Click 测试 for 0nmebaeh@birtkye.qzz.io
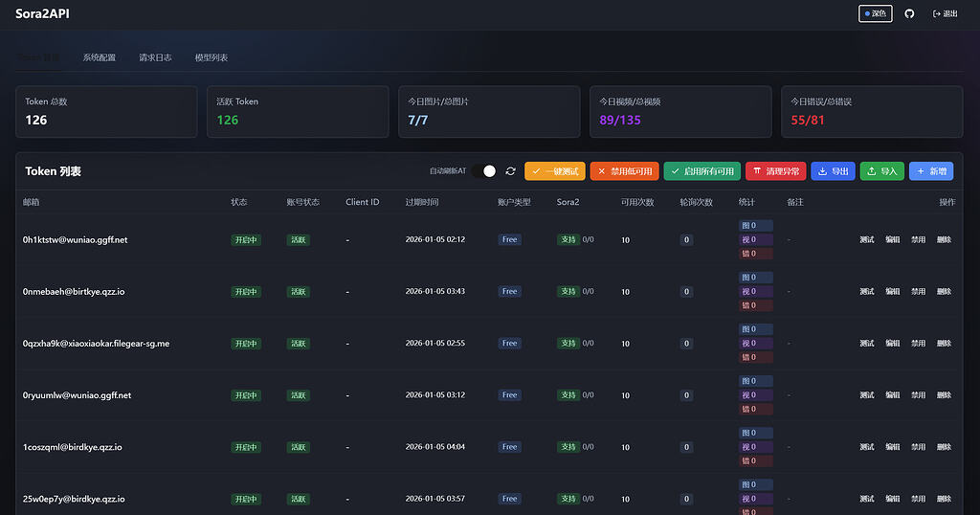The height and width of the screenshot is (515, 980). [x=867, y=292]
